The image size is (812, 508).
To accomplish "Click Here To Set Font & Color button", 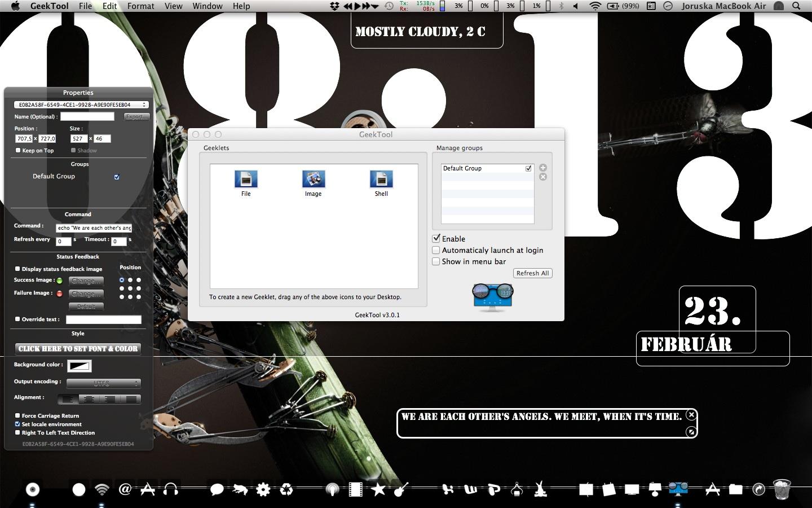I will 78,349.
